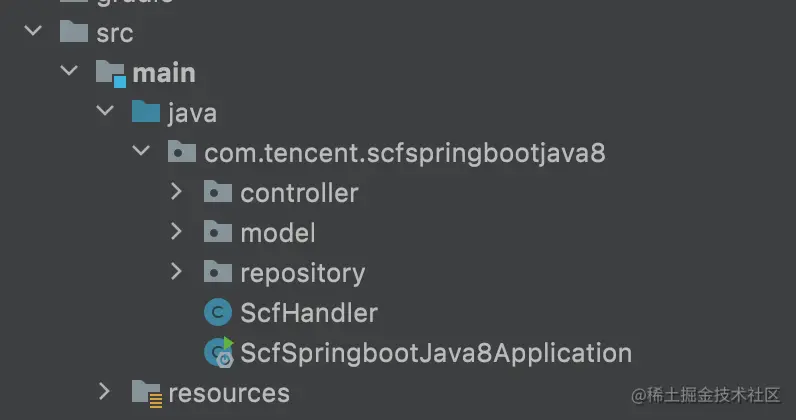Screen dimensions: 796x420
Task: Click the repository package icon
Action: pos(217,272)
